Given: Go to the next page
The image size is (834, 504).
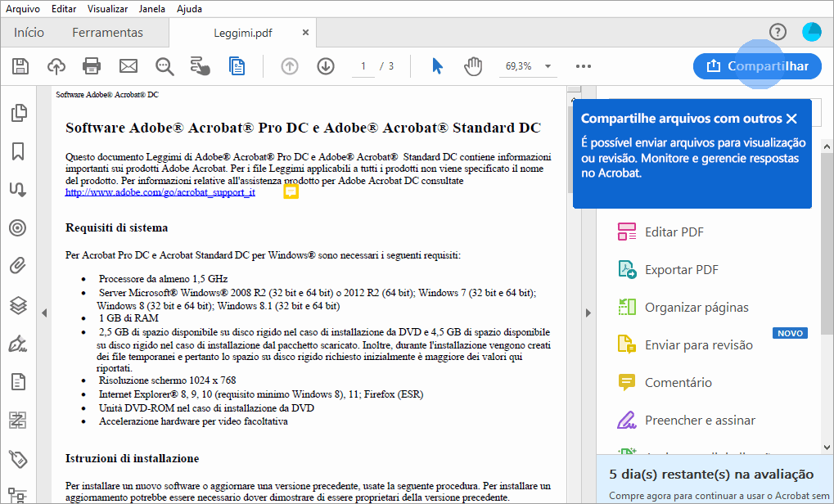Looking at the screenshot, I should [325, 66].
